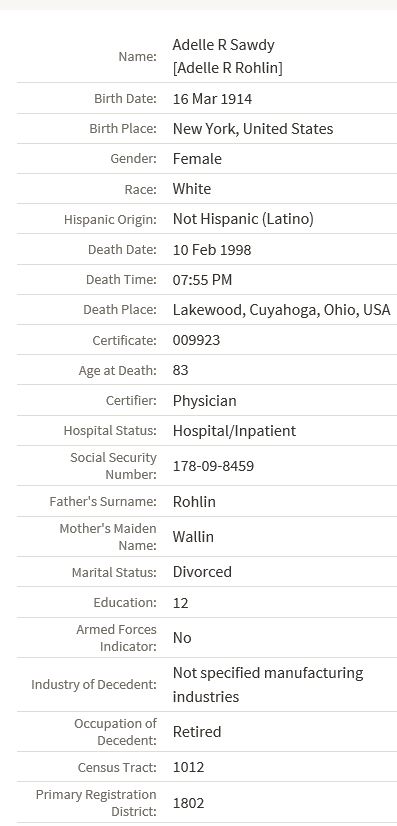Click the Race value White
The height and width of the screenshot is (826, 397).
[192, 189]
